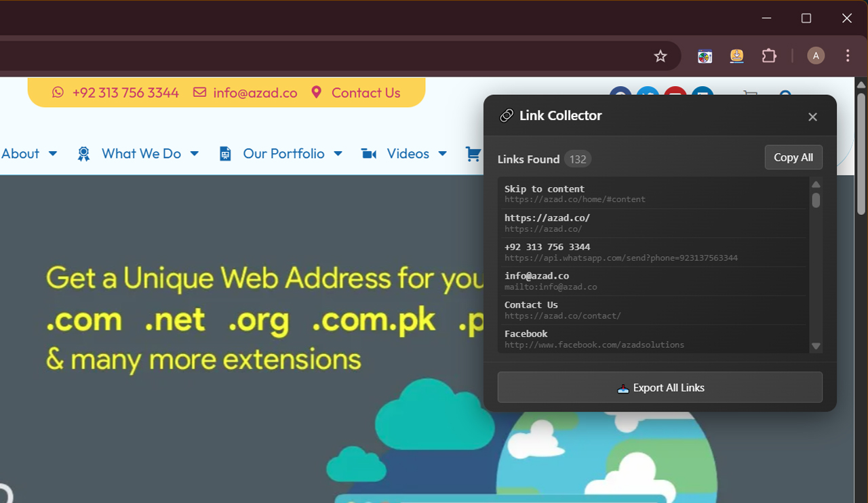Click Contact Us in the yellow bar
The width and height of the screenshot is (868, 503).
366,93
